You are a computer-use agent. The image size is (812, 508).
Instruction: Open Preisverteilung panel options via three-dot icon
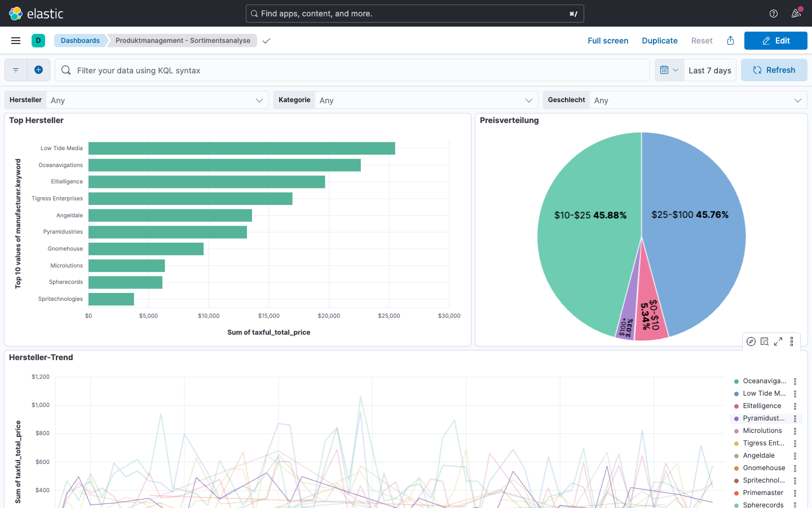click(792, 341)
